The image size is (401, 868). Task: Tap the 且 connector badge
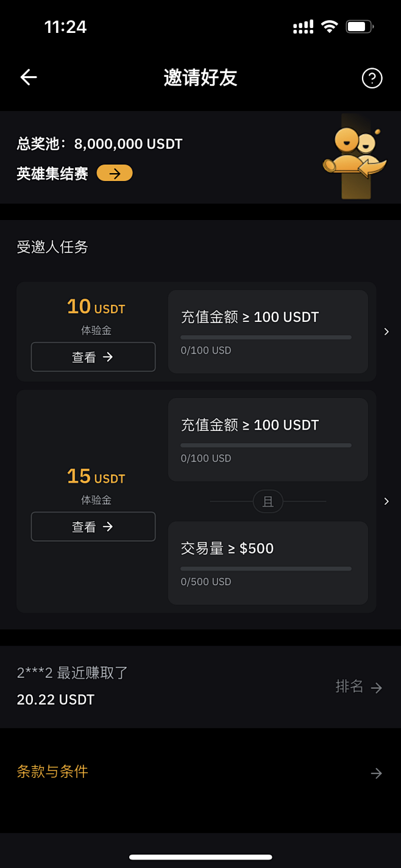[268, 502]
